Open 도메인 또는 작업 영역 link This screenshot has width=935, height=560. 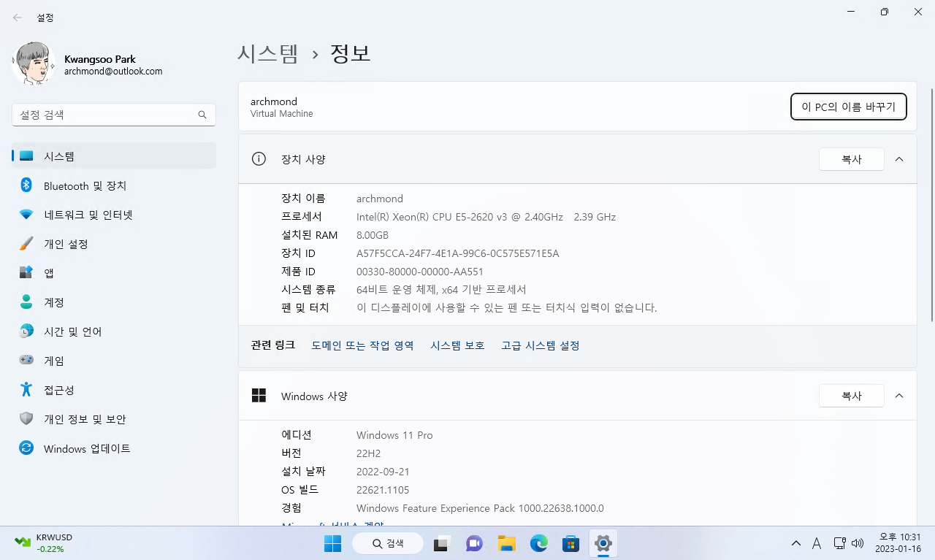362,345
